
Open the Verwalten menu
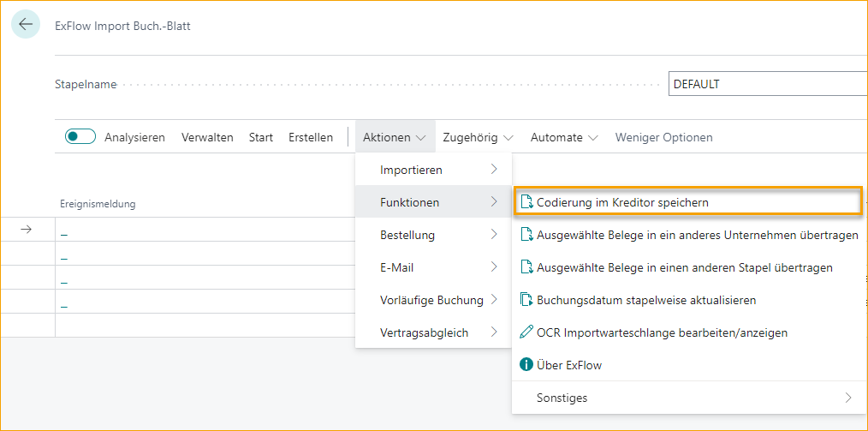207,137
